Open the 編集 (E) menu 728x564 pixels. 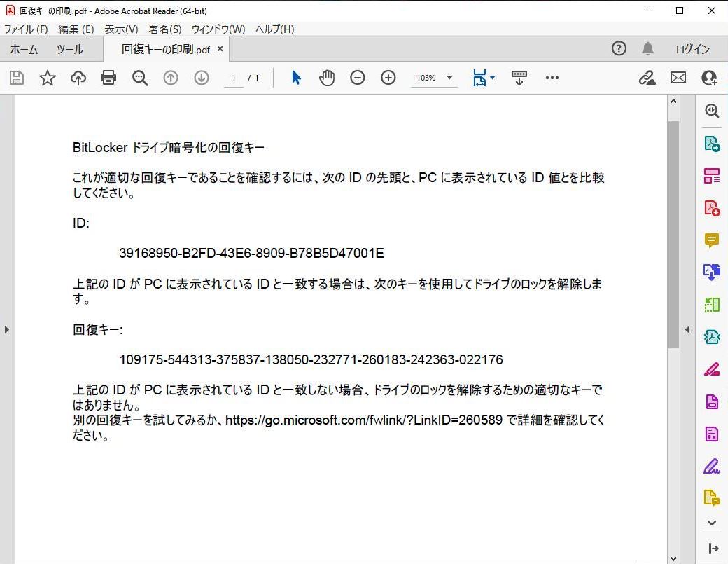(x=76, y=29)
